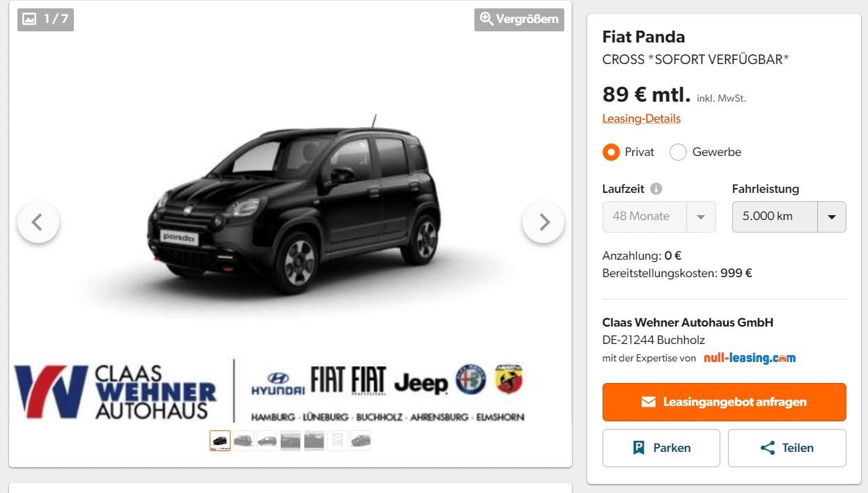Click the share icon next to Teilen

click(x=768, y=448)
